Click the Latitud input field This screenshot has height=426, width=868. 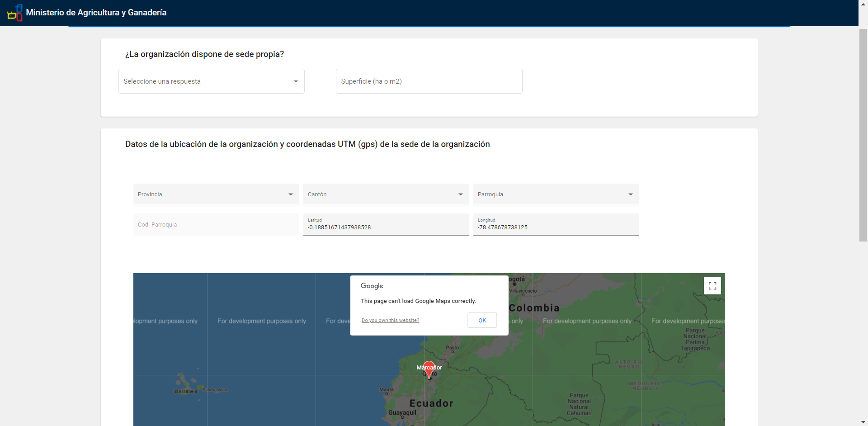(386, 224)
